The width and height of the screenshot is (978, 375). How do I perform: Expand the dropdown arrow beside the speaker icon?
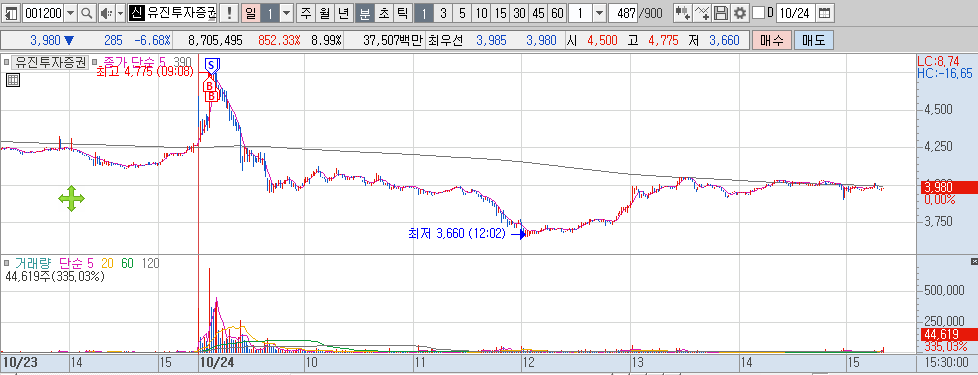click(x=120, y=12)
